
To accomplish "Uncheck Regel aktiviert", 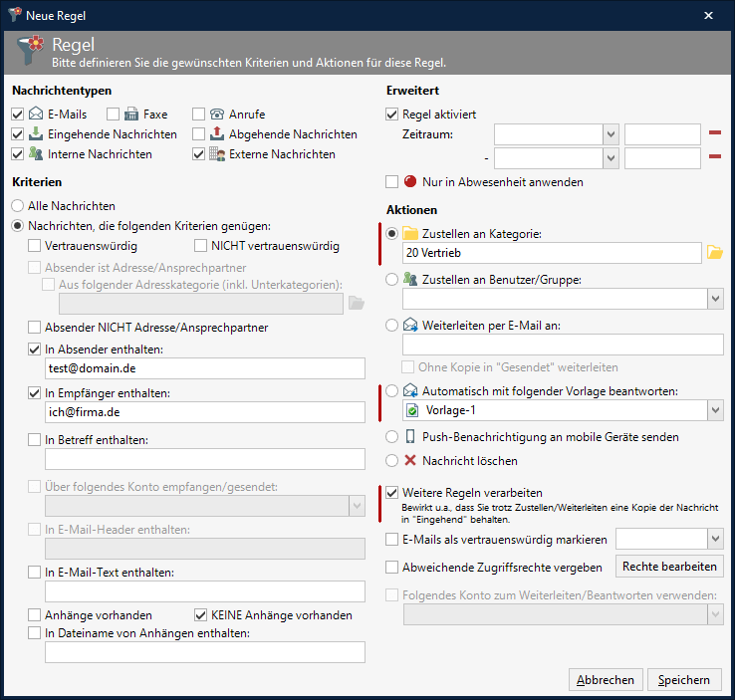I will tap(392, 115).
